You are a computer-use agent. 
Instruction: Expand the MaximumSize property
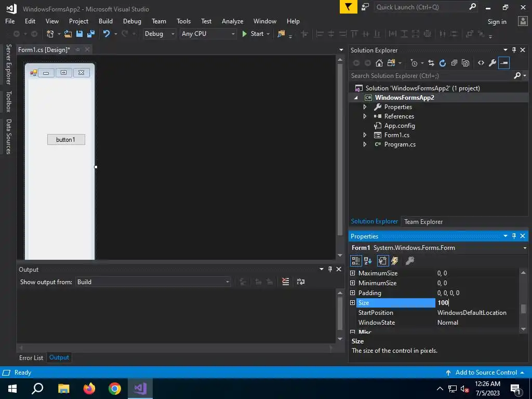pyautogui.click(x=353, y=273)
